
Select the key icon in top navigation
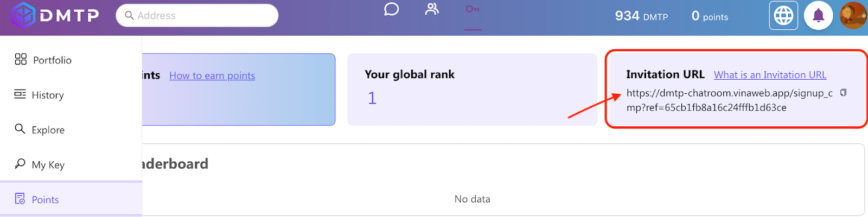pos(473,9)
